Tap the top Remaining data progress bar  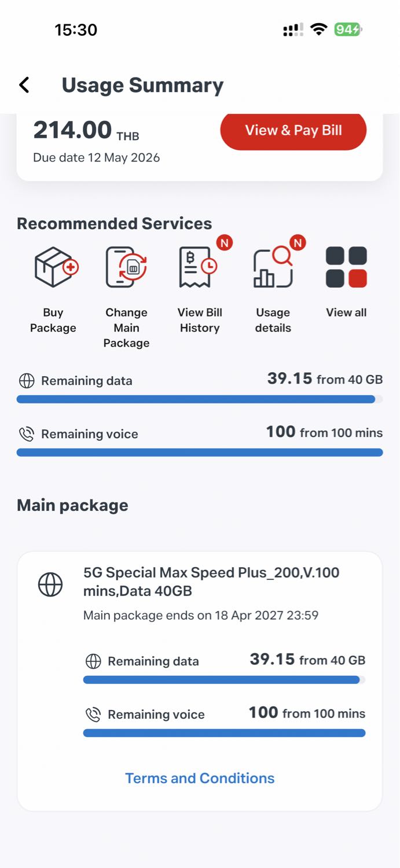click(199, 399)
